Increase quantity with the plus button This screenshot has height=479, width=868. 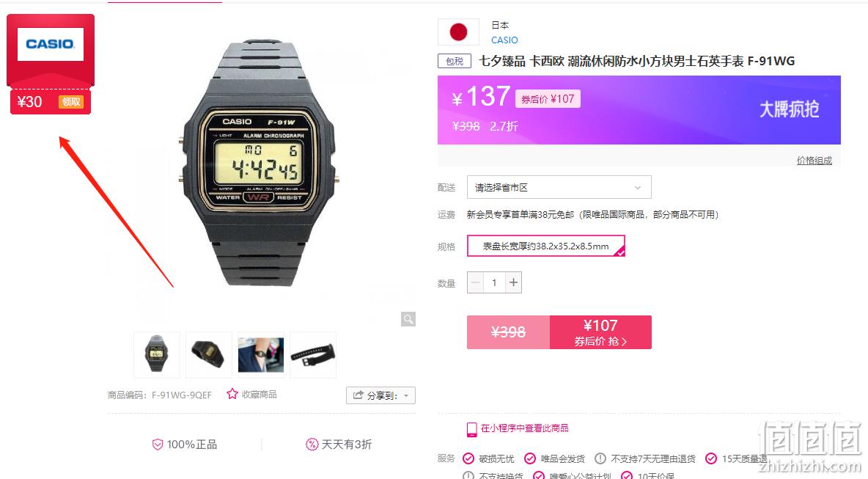point(513,282)
